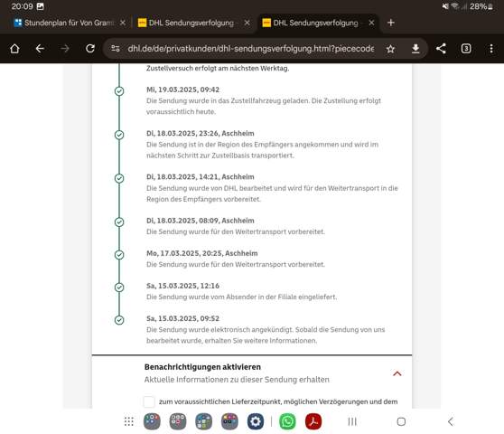Close the active DHL Sendungsverfolgung tab

[x=371, y=23]
